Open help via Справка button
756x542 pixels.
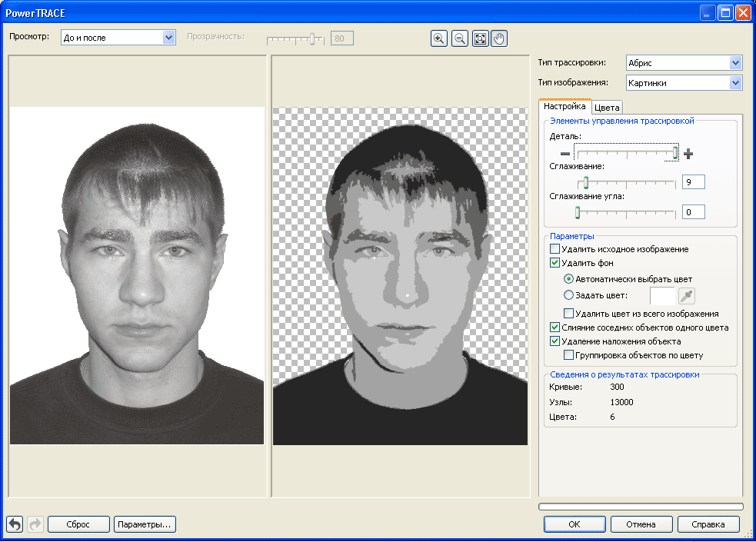coord(708,524)
